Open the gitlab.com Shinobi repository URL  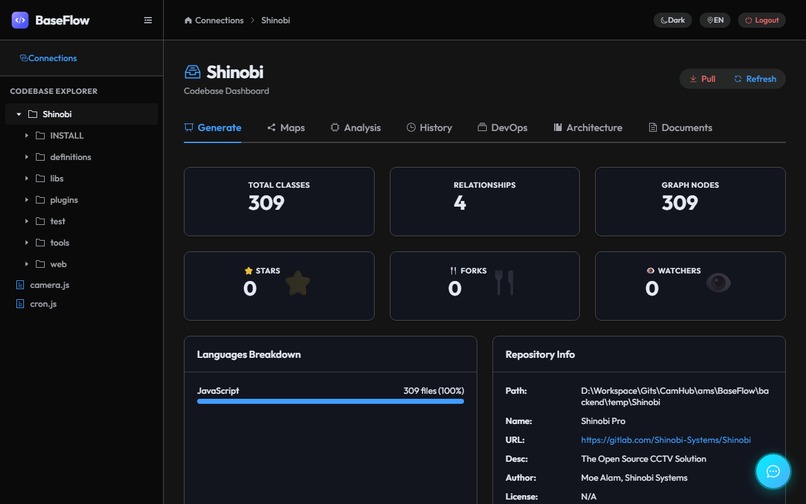666,440
